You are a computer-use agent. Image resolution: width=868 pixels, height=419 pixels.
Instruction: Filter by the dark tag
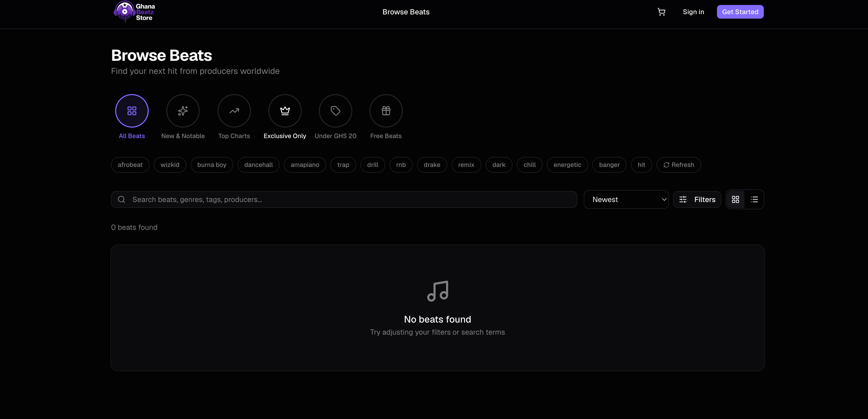pos(499,165)
